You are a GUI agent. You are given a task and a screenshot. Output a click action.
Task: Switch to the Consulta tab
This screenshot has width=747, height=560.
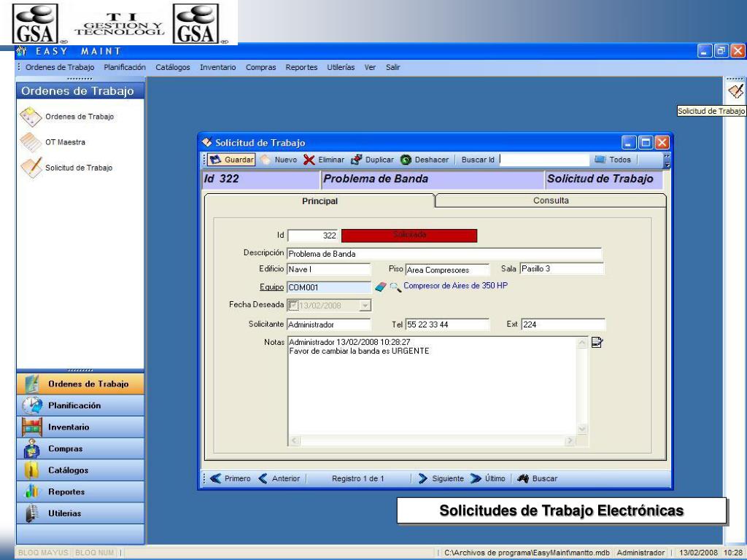pos(551,201)
